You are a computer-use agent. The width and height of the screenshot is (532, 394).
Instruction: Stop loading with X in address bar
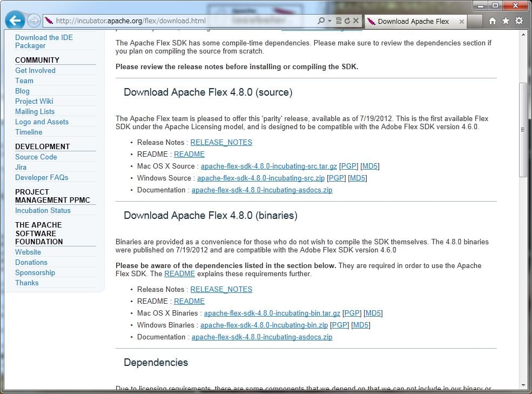pyautogui.click(x=355, y=21)
